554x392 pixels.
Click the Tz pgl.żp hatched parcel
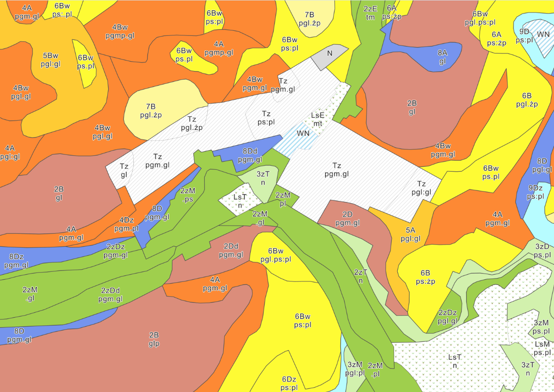coord(192,124)
